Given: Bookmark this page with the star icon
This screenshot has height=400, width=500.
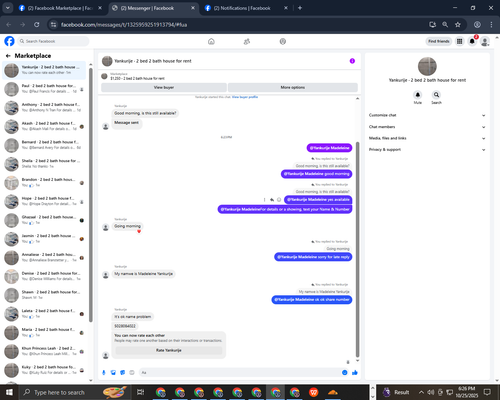Looking at the screenshot, I should tap(458, 24).
